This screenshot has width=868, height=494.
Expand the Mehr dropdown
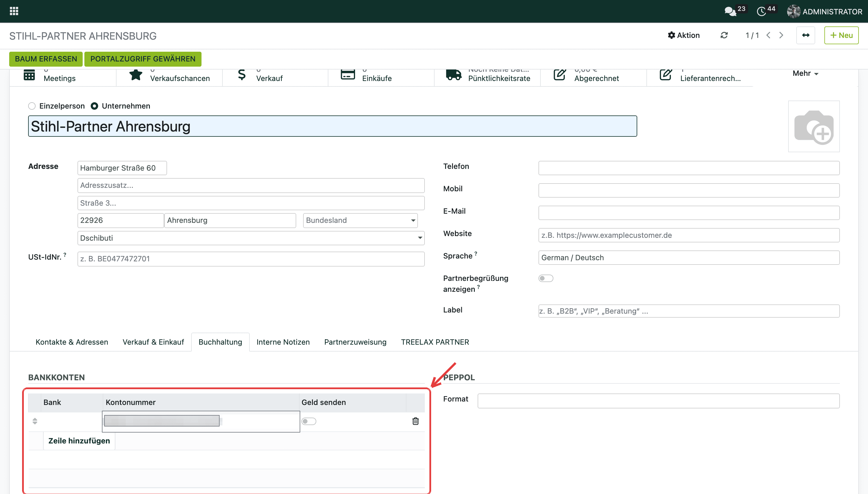805,73
